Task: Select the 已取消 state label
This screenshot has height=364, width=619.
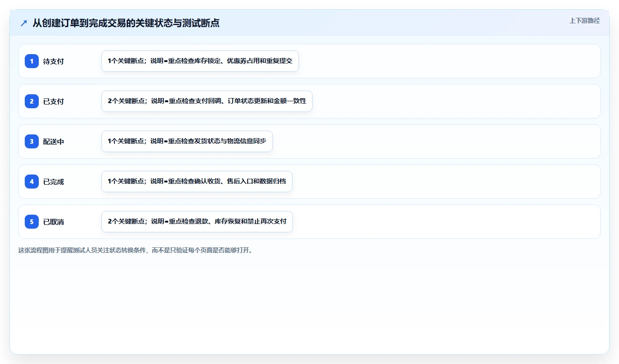Action: [53, 222]
